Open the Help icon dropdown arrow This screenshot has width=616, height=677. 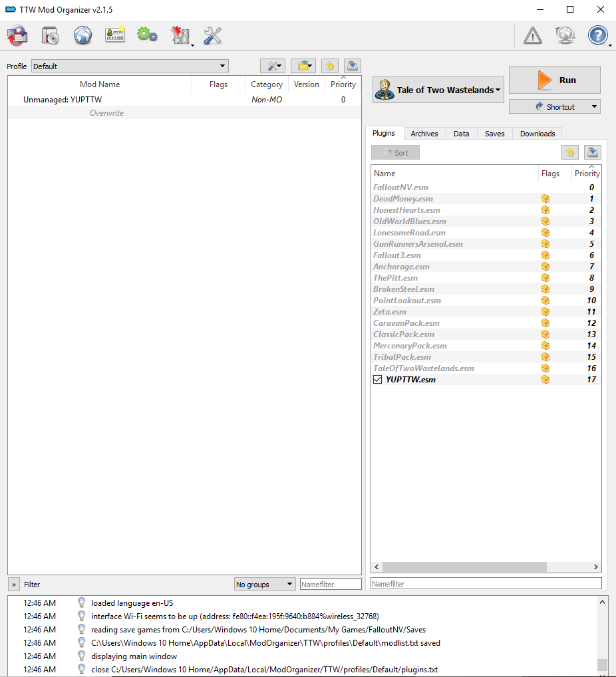(610, 45)
